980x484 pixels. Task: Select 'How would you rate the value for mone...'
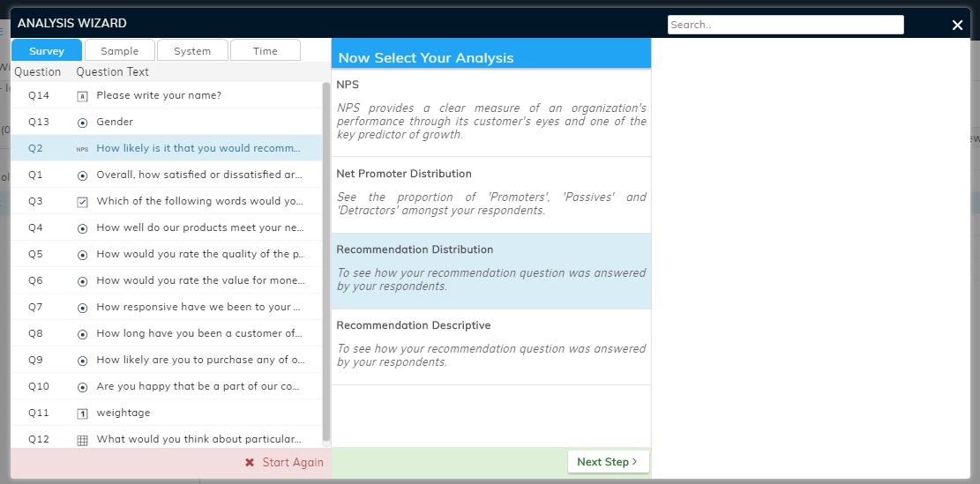(200, 280)
